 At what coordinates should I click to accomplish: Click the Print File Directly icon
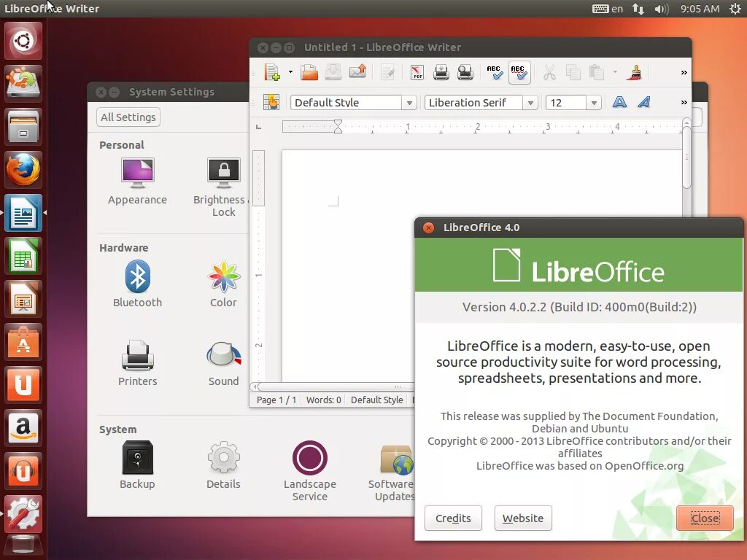pos(441,72)
